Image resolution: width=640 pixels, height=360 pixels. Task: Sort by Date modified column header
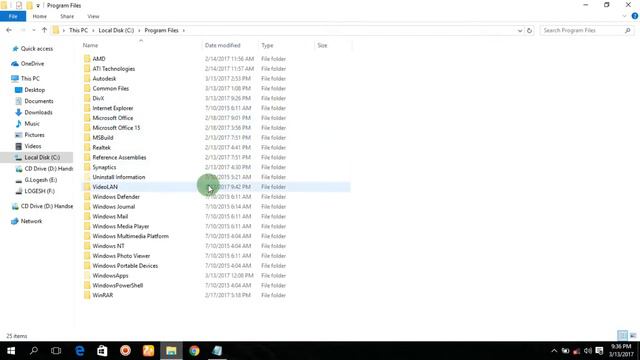click(x=222, y=45)
